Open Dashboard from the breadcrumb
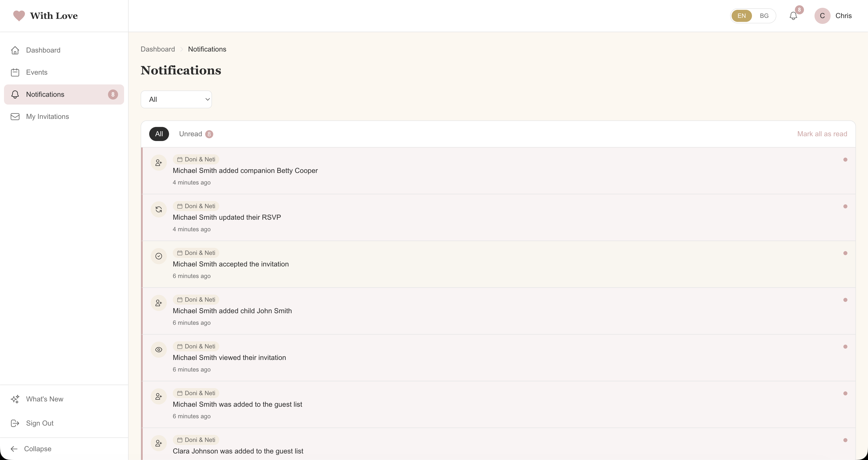 (x=158, y=49)
